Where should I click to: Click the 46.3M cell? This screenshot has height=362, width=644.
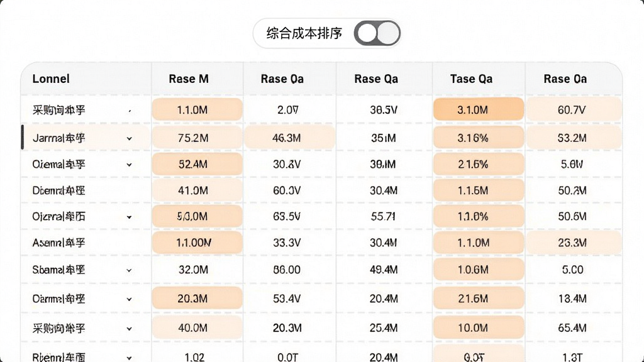point(289,138)
